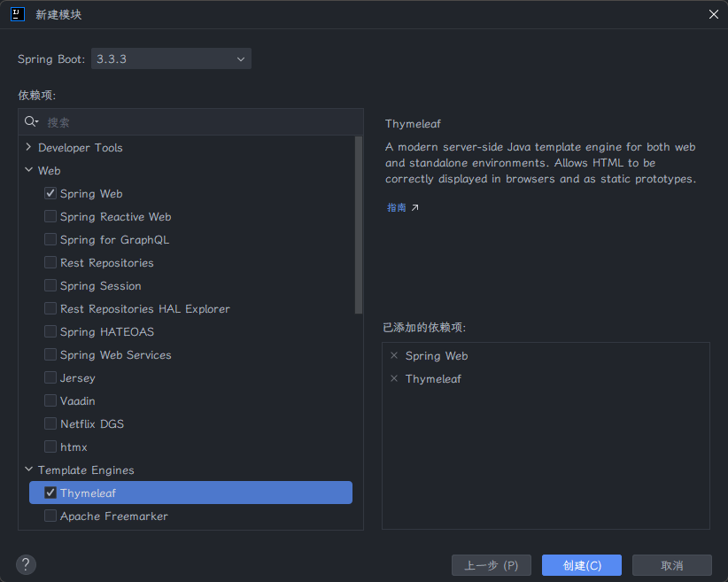Enable the Spring Reactive Web checkbox
This screenshot has width=728, height=582.
pos(50,216)
